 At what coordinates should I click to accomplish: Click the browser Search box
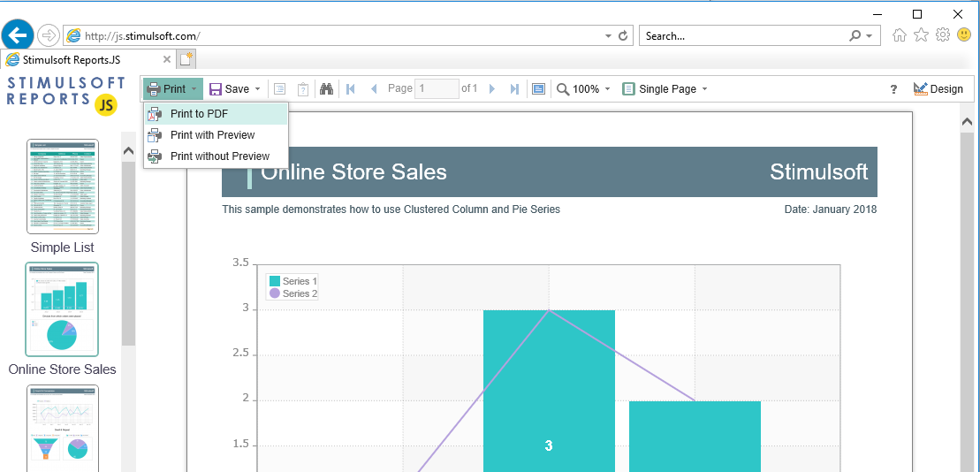tap(744, 36)
